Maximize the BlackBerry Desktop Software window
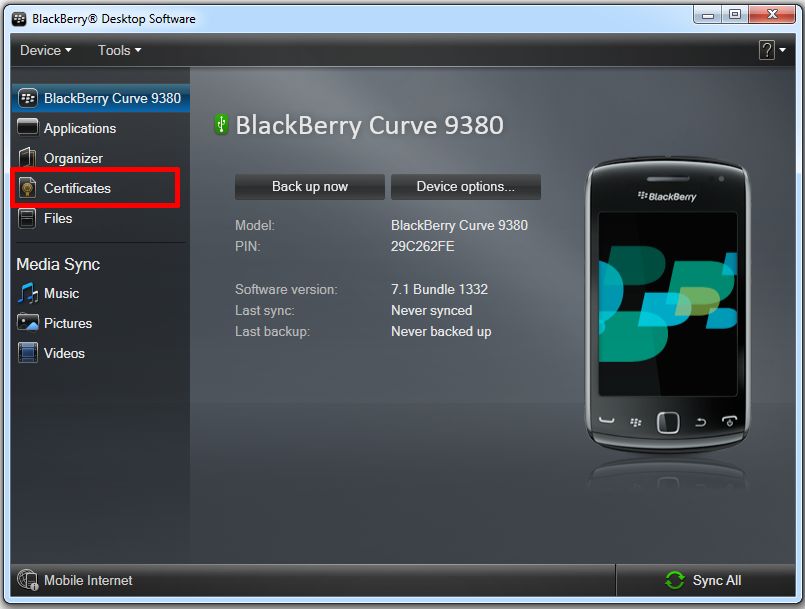Viewport: 805px width, 609px height. pyautogui.click(x=735, y=14)
